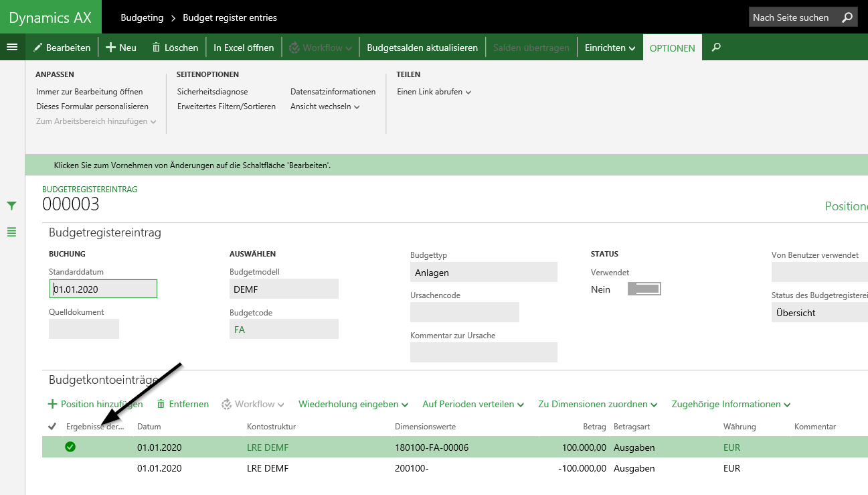
Task: Click the Standarddatum date field
Action: pyautogui.click(x=103, y=289)
